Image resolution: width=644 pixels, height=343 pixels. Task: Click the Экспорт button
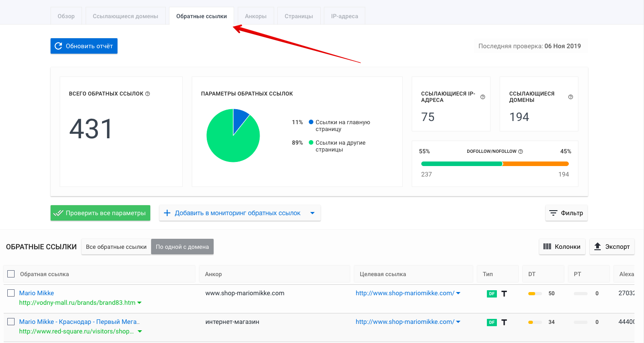pos(612,247)
